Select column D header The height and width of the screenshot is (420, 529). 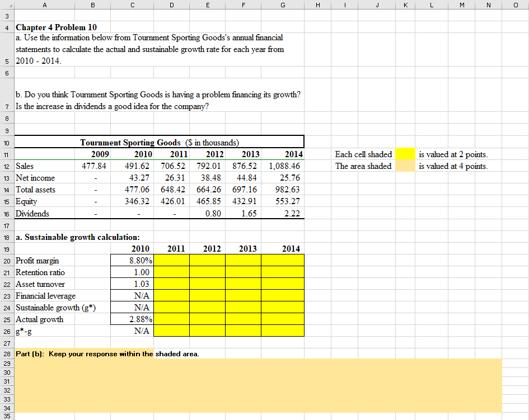[x=172, y=4]
